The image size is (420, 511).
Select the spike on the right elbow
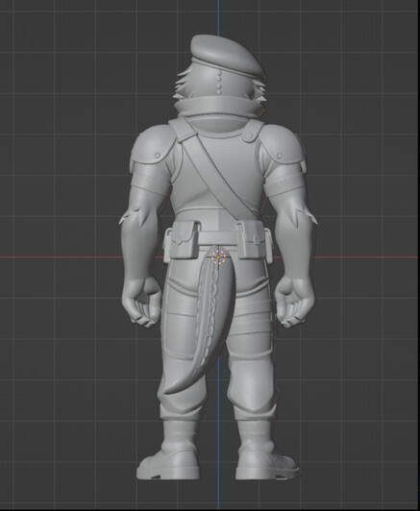(305, 216)
